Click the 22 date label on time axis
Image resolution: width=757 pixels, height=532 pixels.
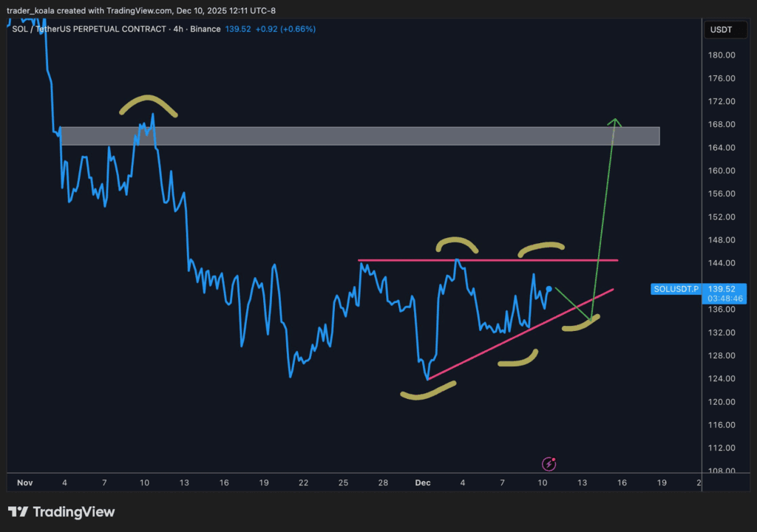[x=303, y=482]
